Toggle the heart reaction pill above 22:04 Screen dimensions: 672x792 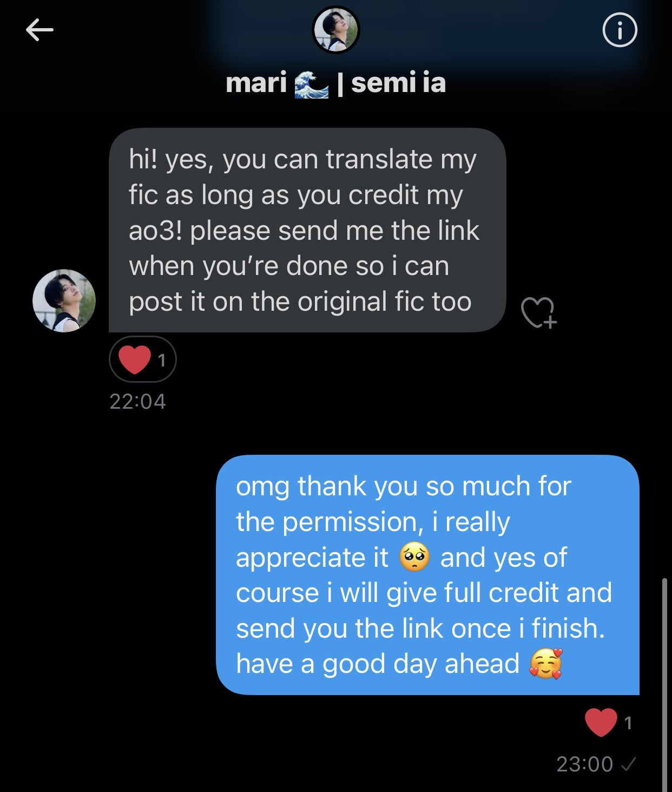point(142,359)
